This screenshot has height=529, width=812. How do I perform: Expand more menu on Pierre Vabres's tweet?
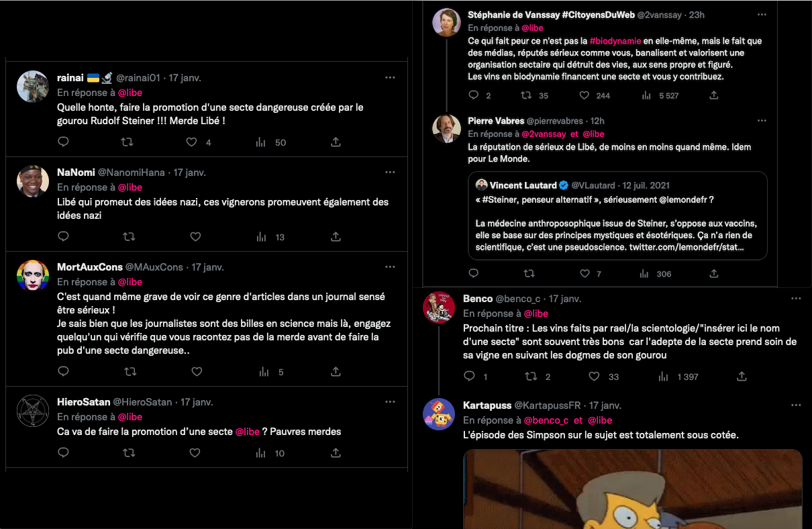coord(762,121)
